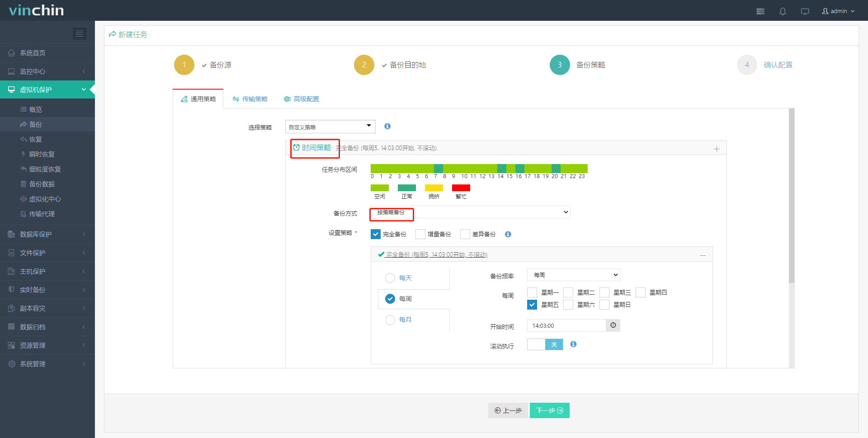Expand 系统管理 in the sidebar
Screen dimensions: 868x438
coord(47,364)
